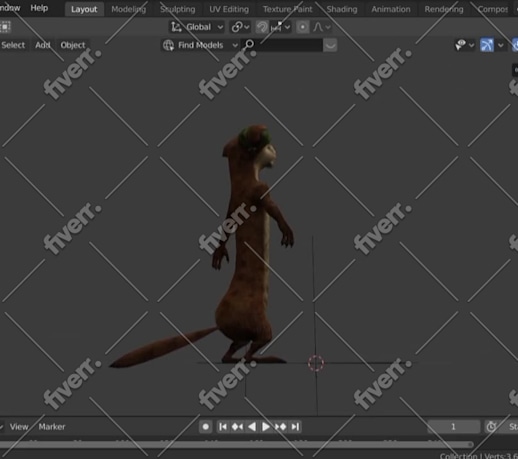
Task: Open the viewport Object menu
Action: (x=73, y=45)
